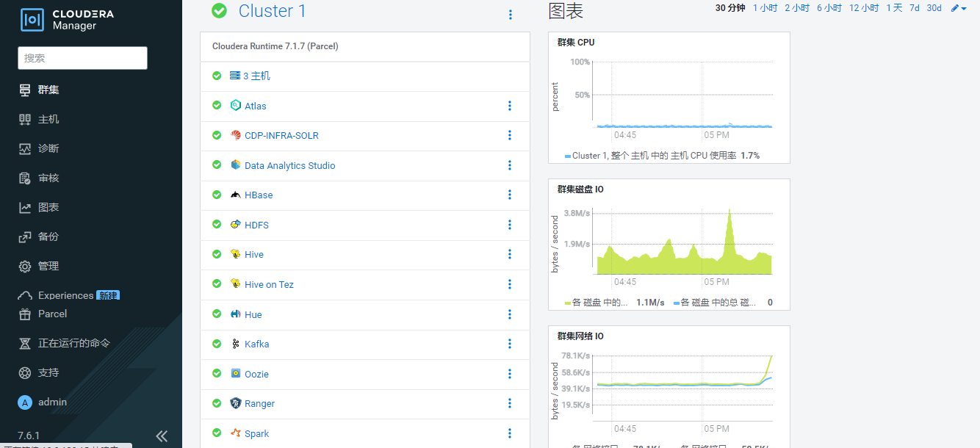Viewport: 980px width, 448px height.
Task: Click the CDP-INFRA-SOLR service icon
Action: pos(236,135)
